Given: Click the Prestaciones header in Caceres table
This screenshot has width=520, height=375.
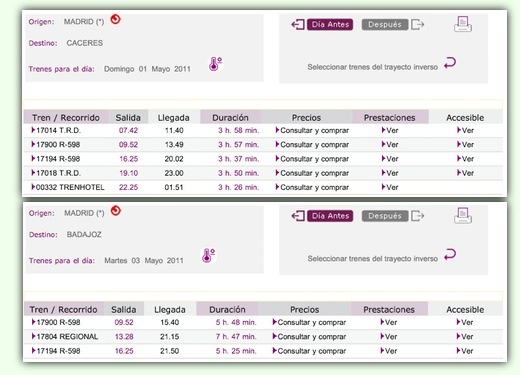Looking at the screenshot, I should coord(390,117).
